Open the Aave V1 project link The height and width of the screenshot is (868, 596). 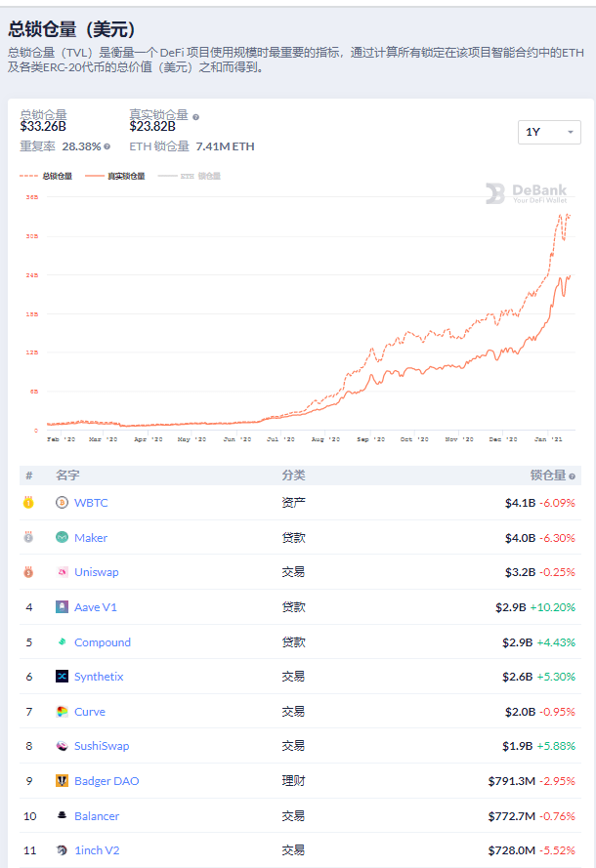click(x=96, y=607)
